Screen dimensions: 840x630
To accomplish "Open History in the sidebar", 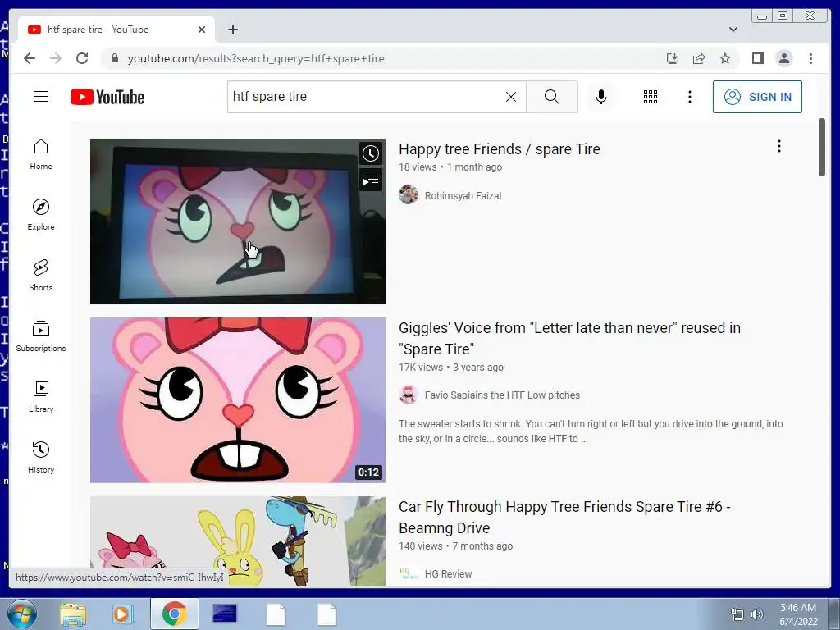I will 41,457.
